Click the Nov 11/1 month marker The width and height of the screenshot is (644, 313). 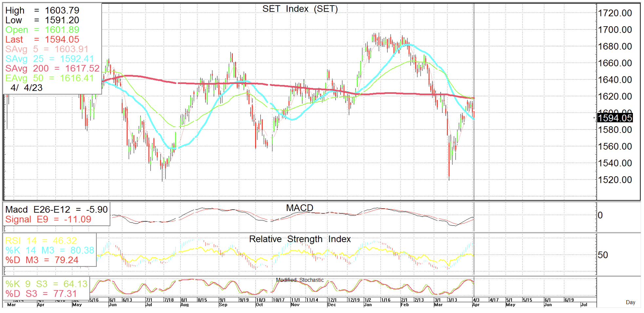(x=295, y=302)
